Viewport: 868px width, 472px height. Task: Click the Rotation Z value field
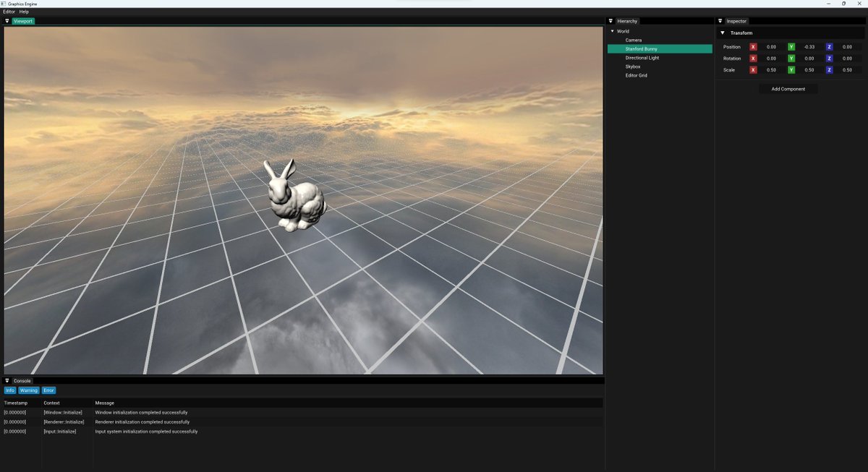click(848, 59)
